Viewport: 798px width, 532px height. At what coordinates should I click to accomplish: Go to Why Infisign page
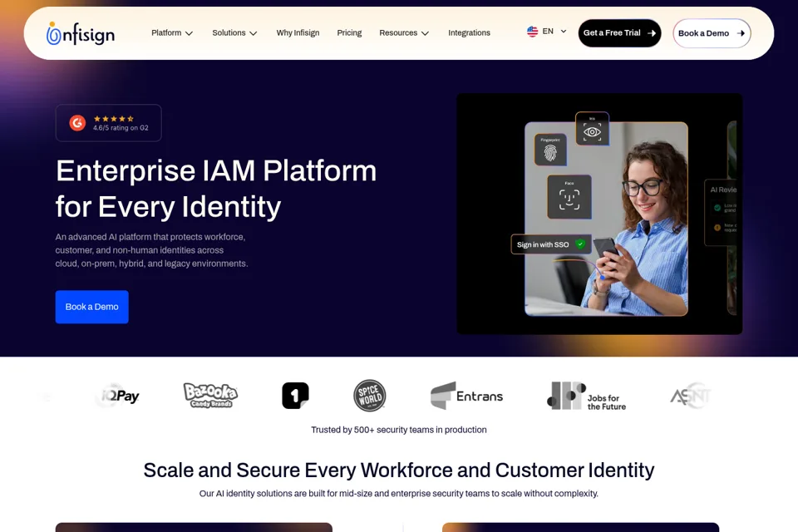click(298, 32)
